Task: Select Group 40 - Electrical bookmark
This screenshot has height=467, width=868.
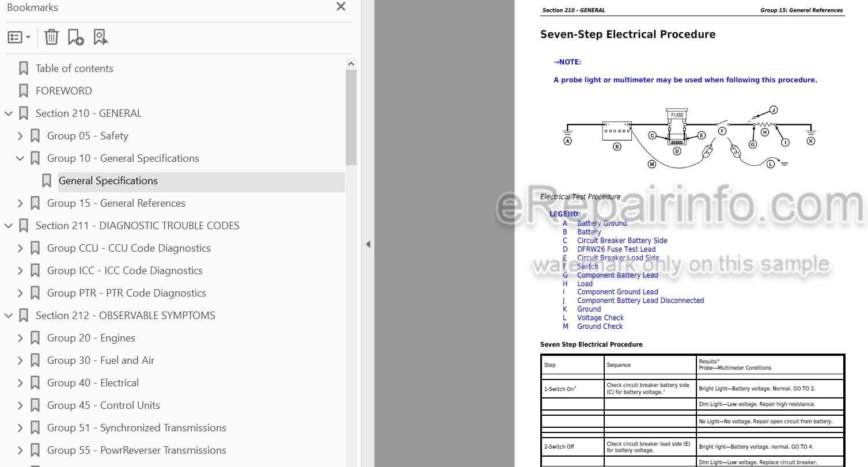Action: click(x=93, y=383)
